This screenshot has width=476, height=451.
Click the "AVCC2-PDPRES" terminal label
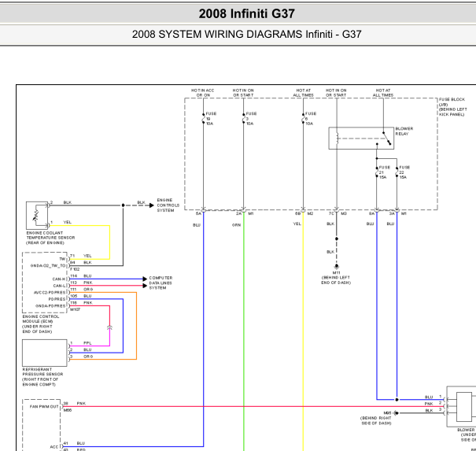coord(50,293)
